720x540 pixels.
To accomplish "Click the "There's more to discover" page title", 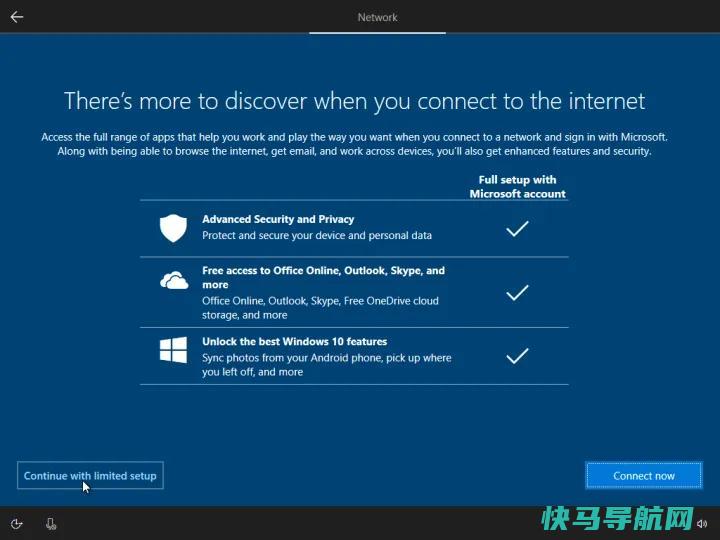I will [354, 101].
